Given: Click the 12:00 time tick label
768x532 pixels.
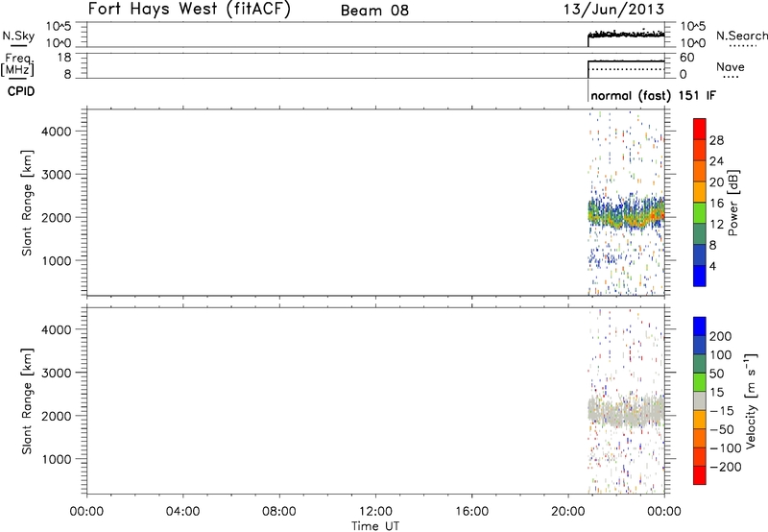Looking at the screenshot, I should (x=375, y=512).
